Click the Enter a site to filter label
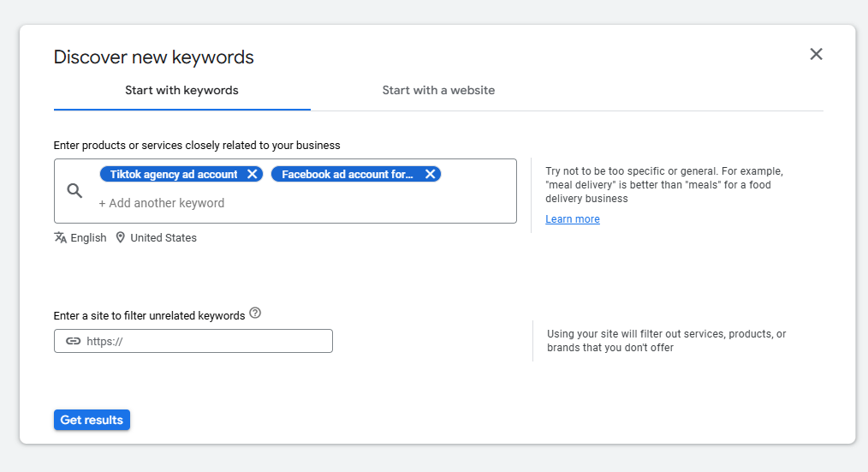The image size is (868, 472). (x=149, y=316)
